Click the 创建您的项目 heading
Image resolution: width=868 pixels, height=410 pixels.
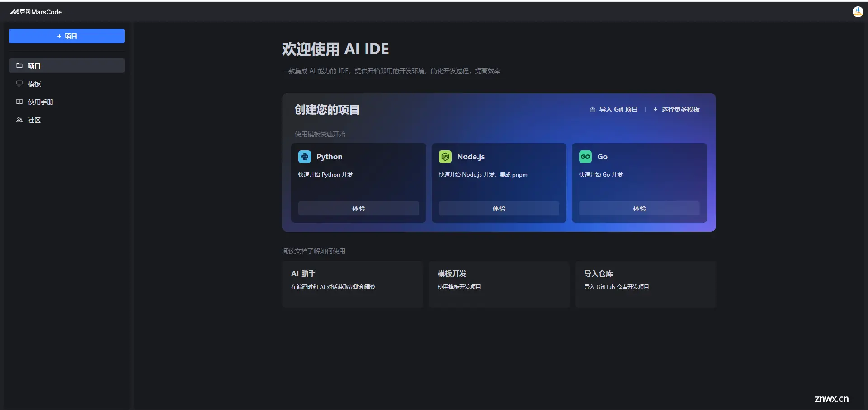327,110
